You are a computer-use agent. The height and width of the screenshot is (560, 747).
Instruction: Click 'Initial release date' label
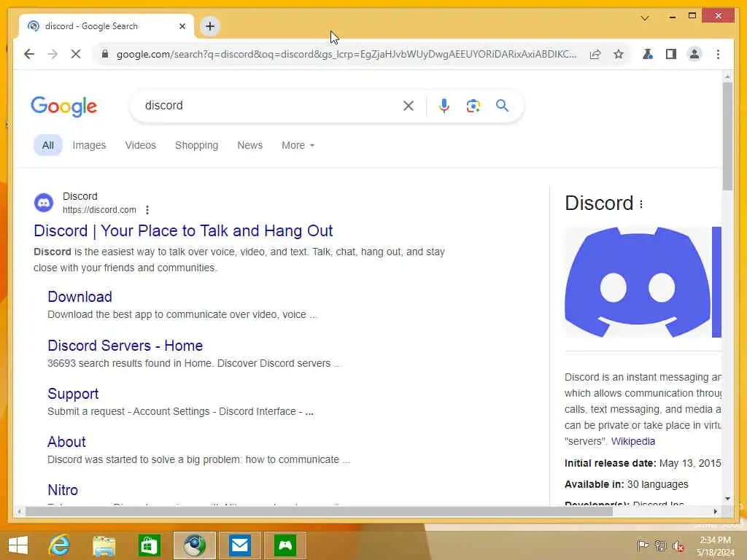tap(611, 463)
